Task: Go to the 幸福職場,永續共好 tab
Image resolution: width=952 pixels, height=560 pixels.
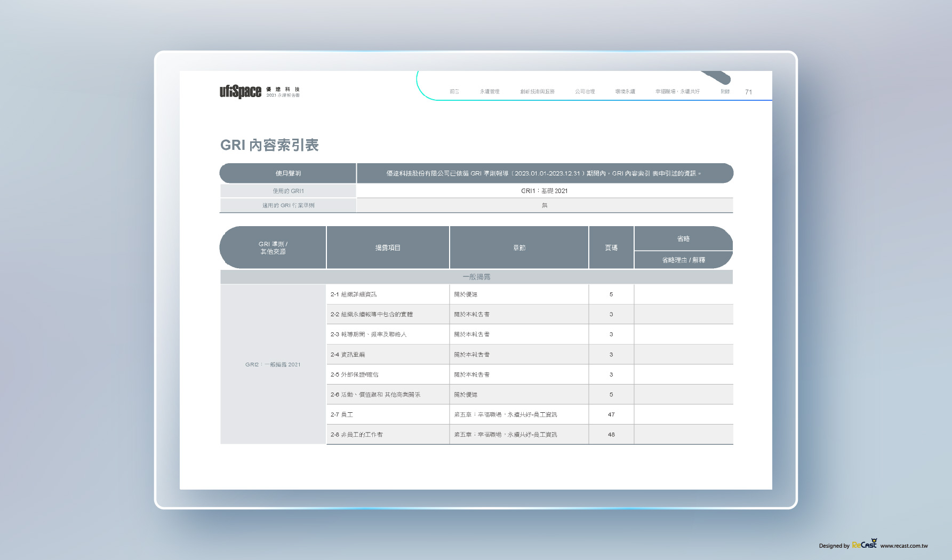Action: (x=677, y=92)
